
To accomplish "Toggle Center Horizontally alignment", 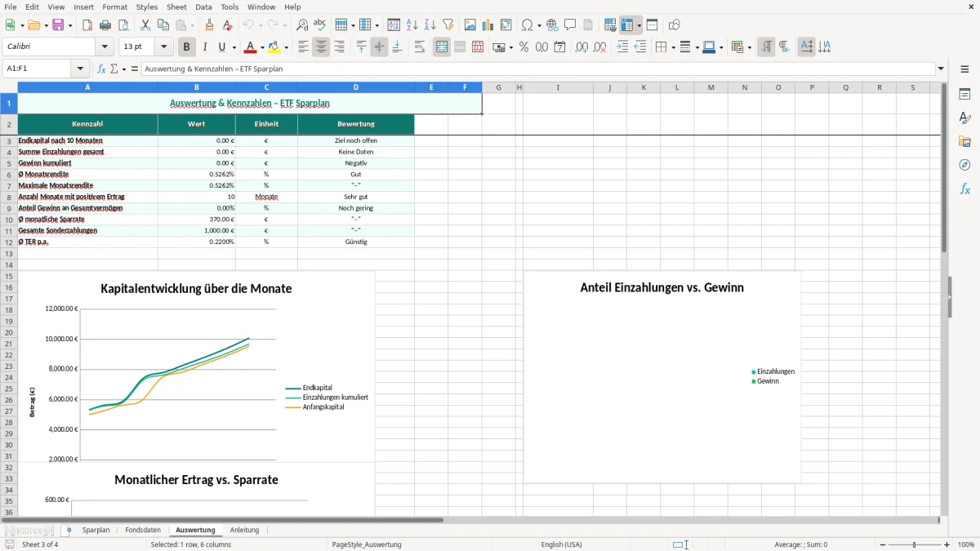I will [322, 47].
